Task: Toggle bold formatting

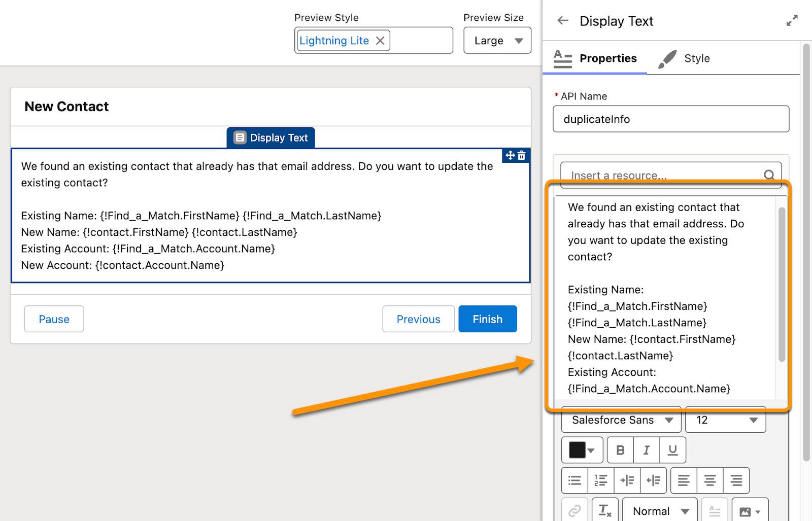Action: coord(620,449)
